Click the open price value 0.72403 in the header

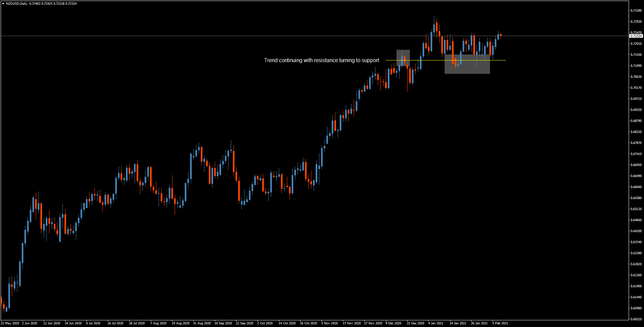pyautogui.click(x=35, y=3)
